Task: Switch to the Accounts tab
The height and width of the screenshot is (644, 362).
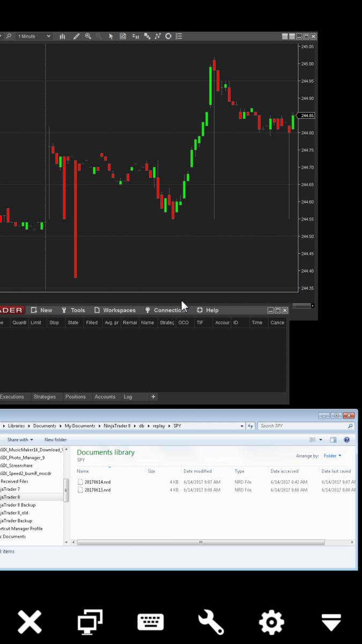Action: click(x=105, y=397)
